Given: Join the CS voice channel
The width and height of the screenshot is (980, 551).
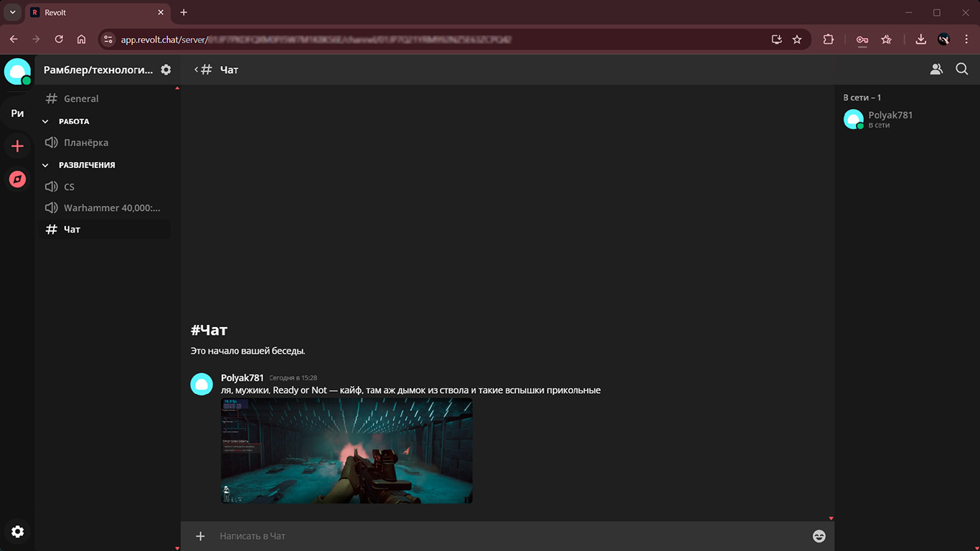Looking at the screenshot, I should click(x=106, y=187).
